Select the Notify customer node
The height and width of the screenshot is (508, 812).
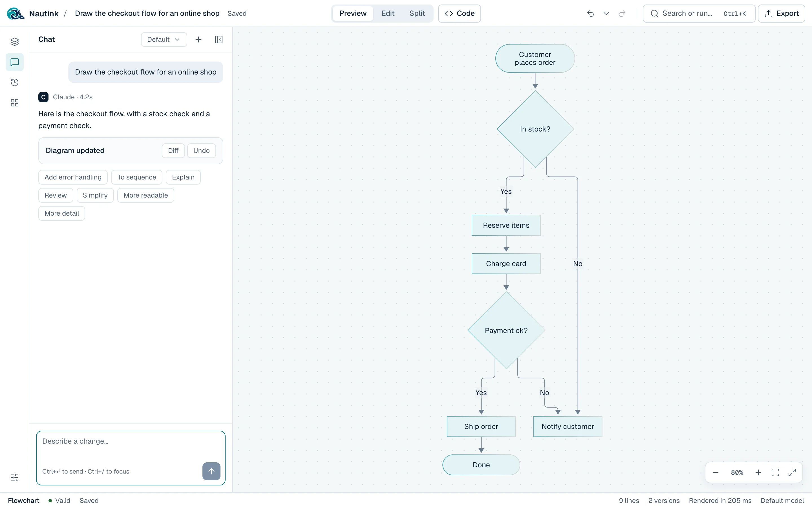[568, 426]
